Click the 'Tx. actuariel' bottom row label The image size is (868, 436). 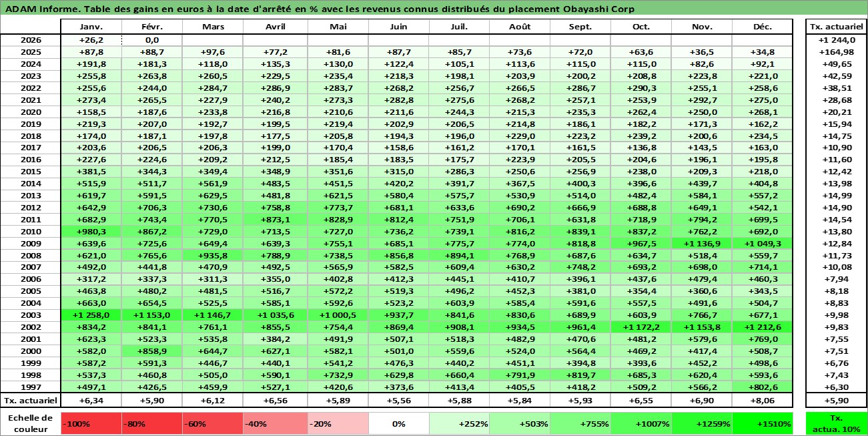tap(31, 400)
